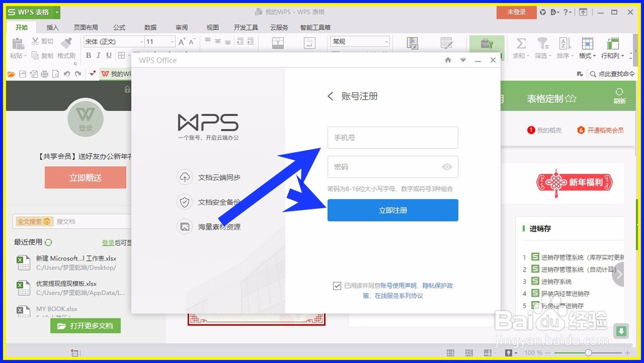Click the Filter (筛选) funnel icon
The width and height of the screenshot is (644, 363).
(x=542, y=43)
